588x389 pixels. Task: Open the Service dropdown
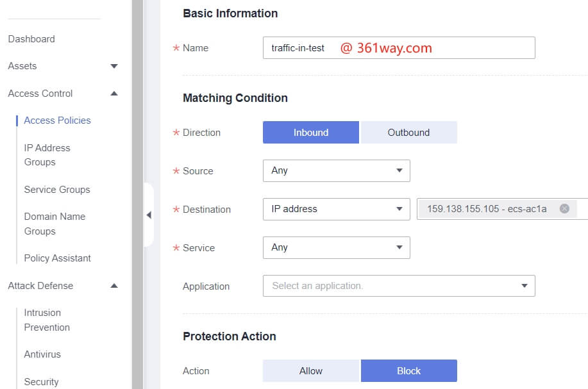tap(336, 247)
